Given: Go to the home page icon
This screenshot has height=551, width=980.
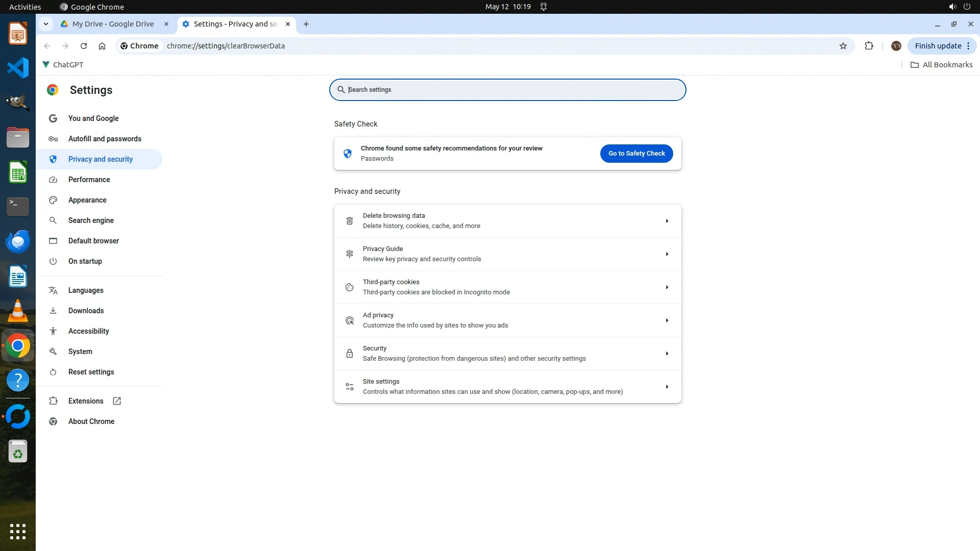Looking at the screenshot, I should (102, 46).
